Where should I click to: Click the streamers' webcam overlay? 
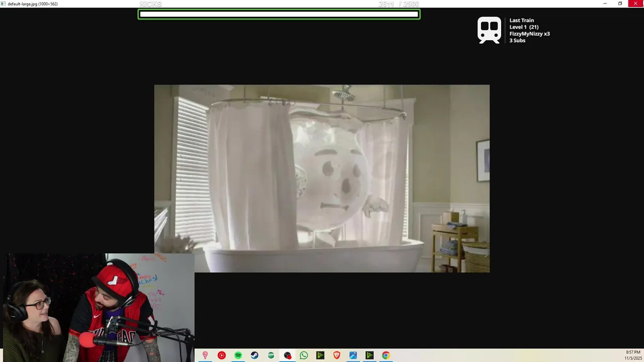pyautogui.click(x=99, y=307)
